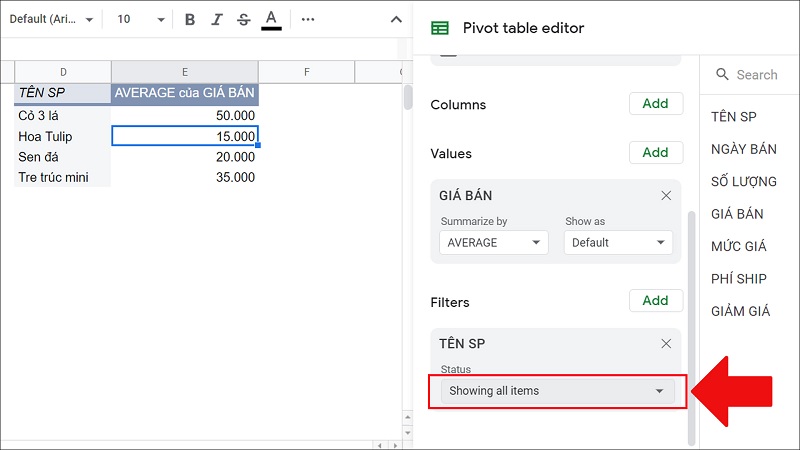Screen dimensions: 800x450
Task: Toggle bold formatting
Action: pos(190,19)
